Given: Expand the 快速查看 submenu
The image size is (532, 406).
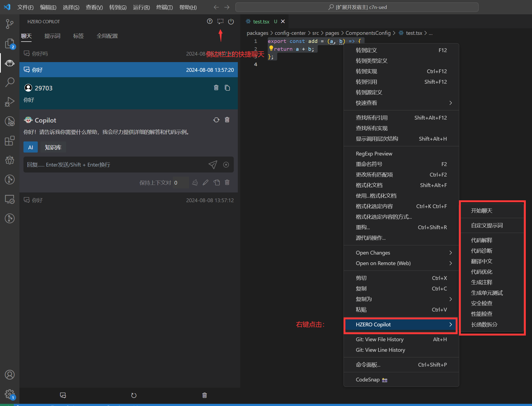Looking at the screenshot, I should point(401,103).
